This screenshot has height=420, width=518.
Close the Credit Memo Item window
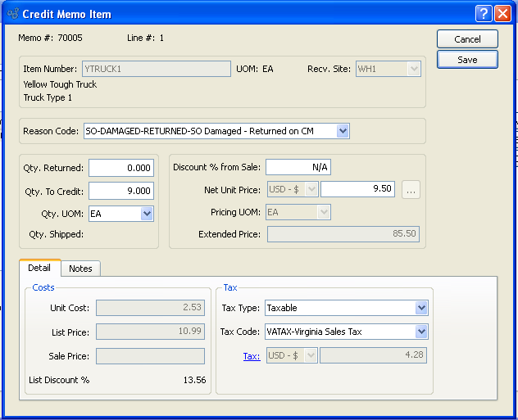coord(502,13)
